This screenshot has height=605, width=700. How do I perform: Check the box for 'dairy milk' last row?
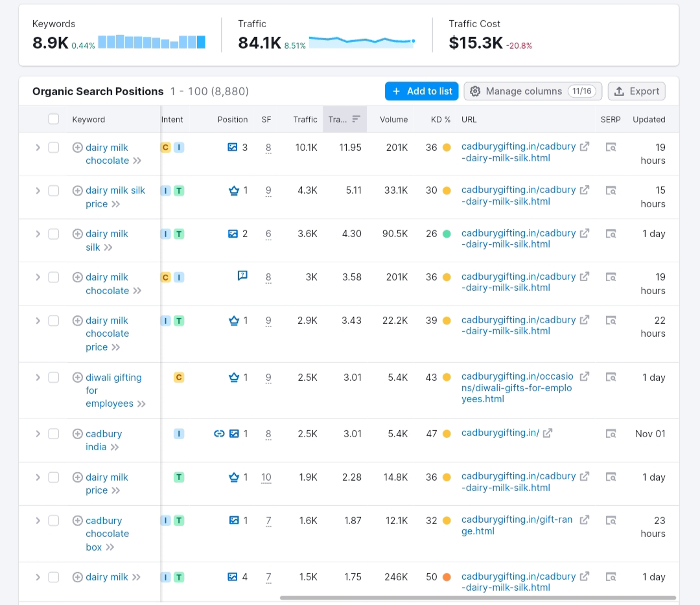(54, 577)
